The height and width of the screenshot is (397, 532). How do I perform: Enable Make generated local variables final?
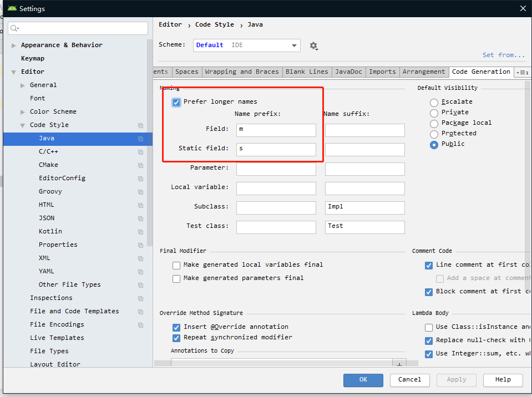pos(176,265)
